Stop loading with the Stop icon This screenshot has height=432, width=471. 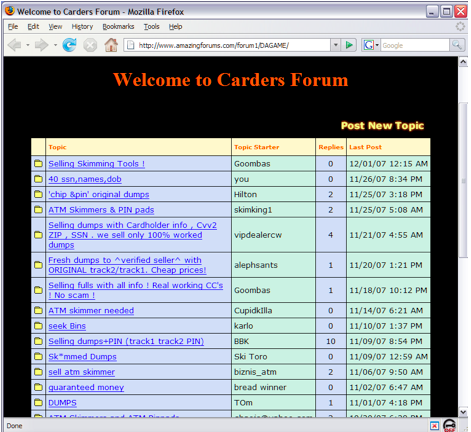(90, 45)
